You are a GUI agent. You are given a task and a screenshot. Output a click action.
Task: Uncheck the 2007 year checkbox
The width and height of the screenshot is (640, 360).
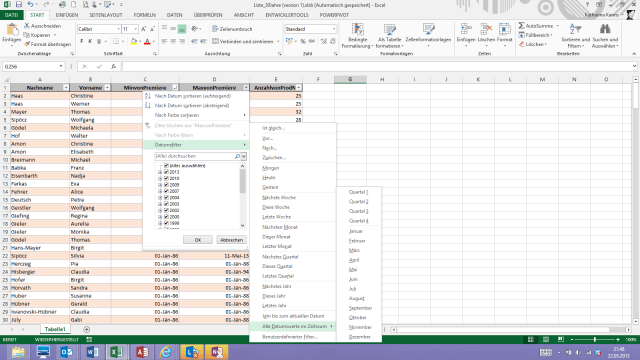[166, 191]
